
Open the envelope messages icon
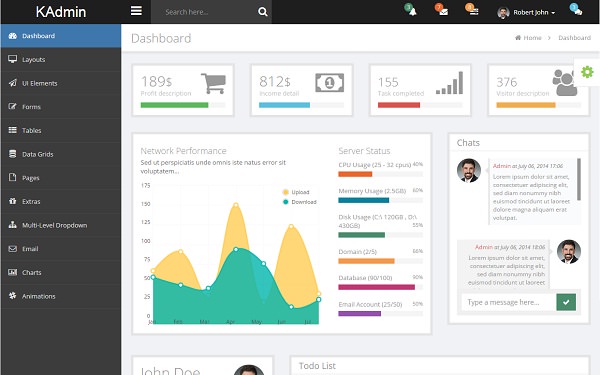(443, 12)
